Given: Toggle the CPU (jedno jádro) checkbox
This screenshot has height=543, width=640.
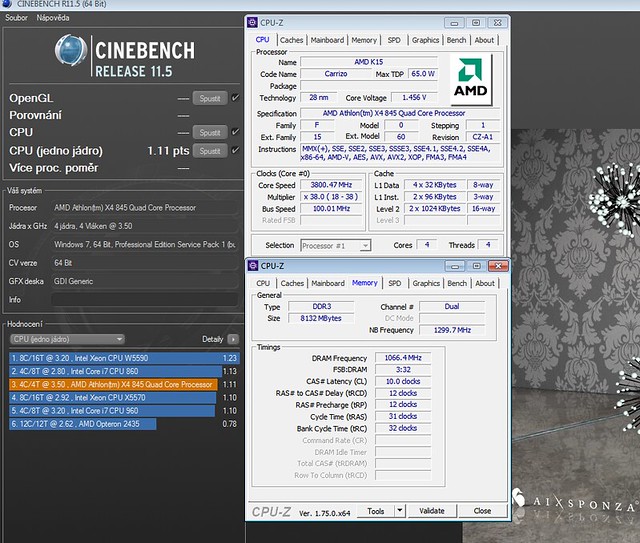Looking at the screenshot, I should pos(235,150).
